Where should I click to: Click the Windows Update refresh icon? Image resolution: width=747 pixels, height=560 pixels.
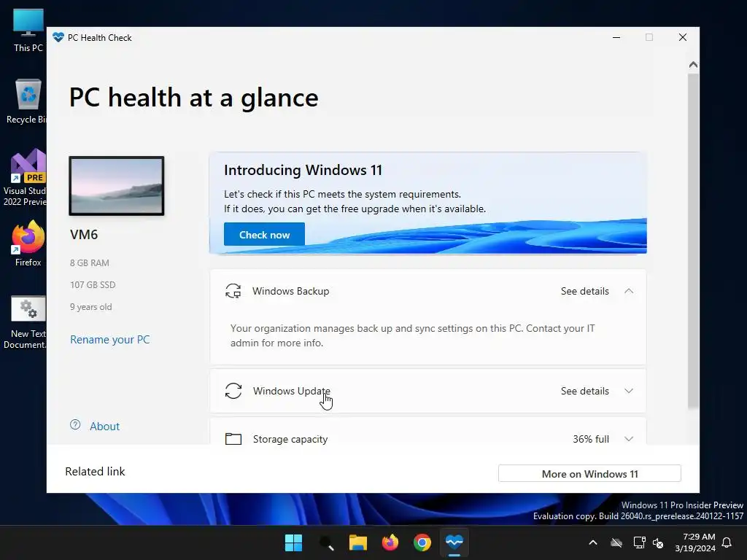233,391
